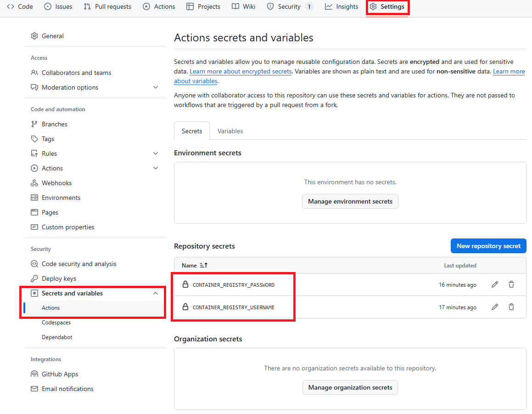The image size is (532, 414).
Task: Open the Security tab
Action: 290,6
